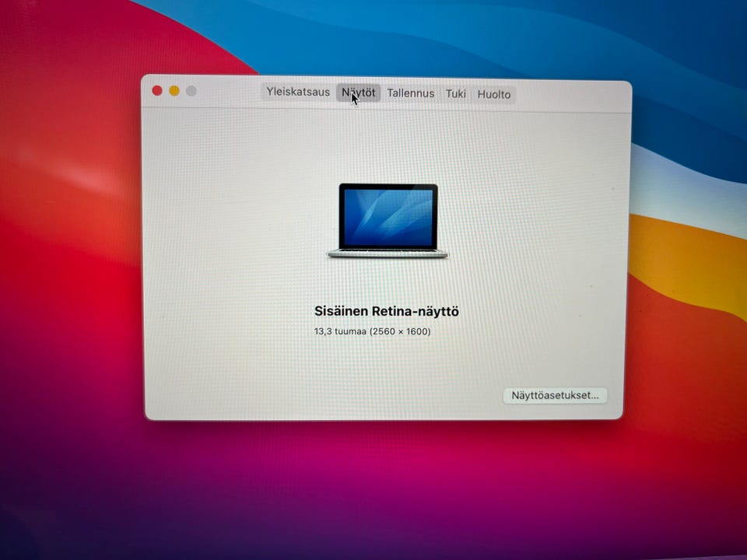Image resolution: width=747 pixels, height=560 pixels.
Task: Select the Näytöt tab
Action: pyautogui.click(x=358, y=93)
